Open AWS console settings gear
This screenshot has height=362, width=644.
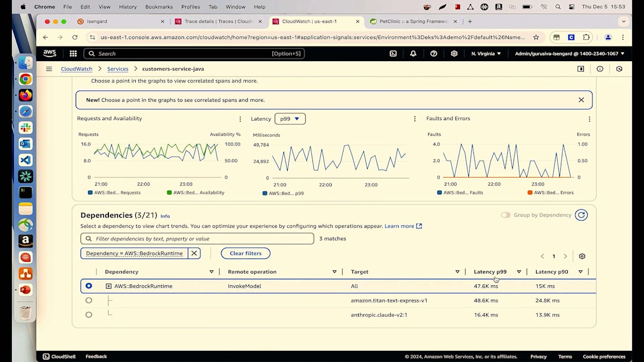pos(454,54)
